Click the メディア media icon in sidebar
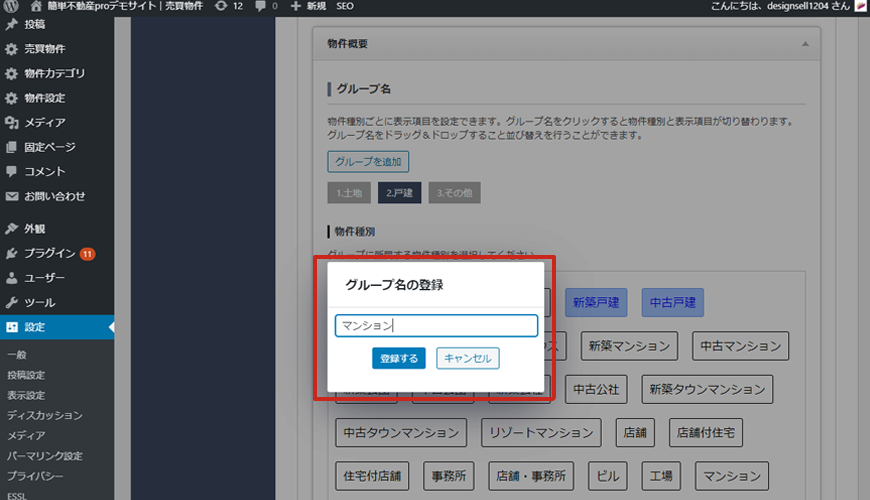The height and width of the screenshot is (500, 870). coord(11,123)
